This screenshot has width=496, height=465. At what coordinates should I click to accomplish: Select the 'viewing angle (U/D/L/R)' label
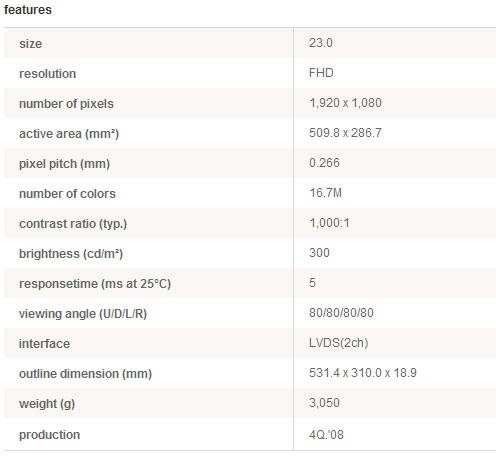(x=83, y=314)
